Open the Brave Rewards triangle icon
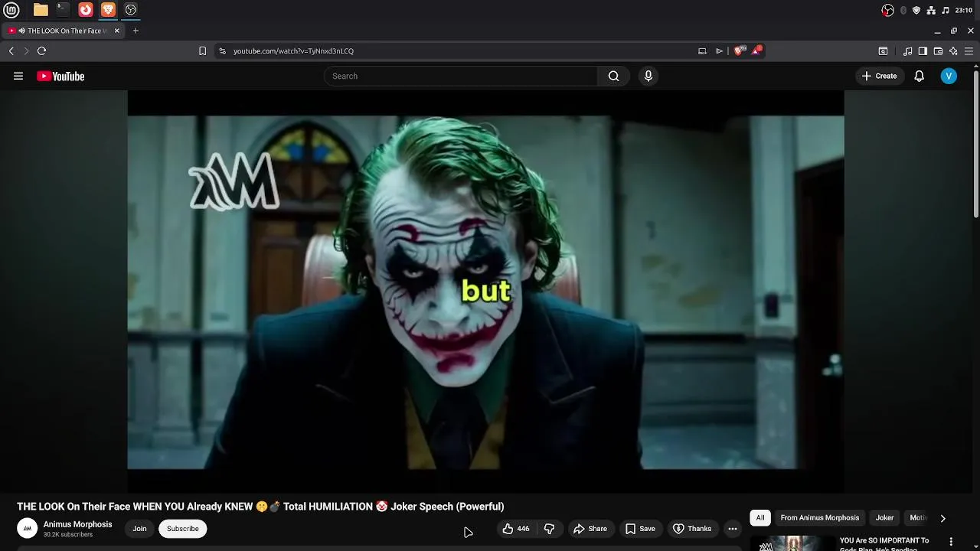 [x=756, y=51]
